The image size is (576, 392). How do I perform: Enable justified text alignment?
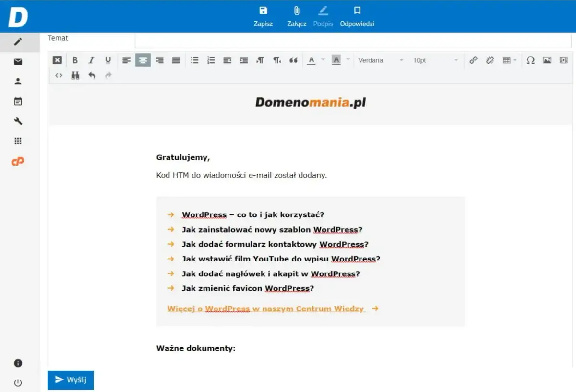(176, 60)
